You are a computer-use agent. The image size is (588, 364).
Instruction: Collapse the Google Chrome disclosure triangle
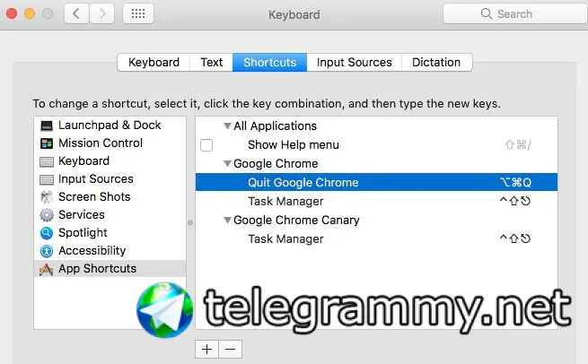coord(227,163)
